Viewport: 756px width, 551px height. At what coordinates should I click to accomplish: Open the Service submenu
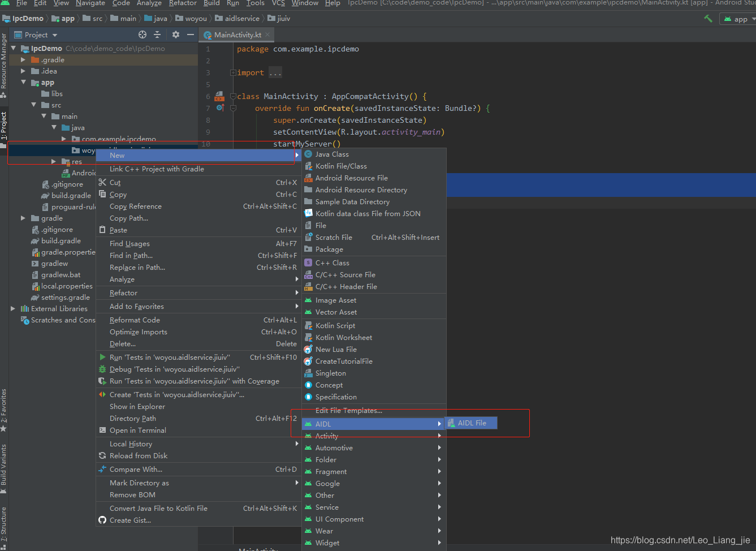coord(374,507)
